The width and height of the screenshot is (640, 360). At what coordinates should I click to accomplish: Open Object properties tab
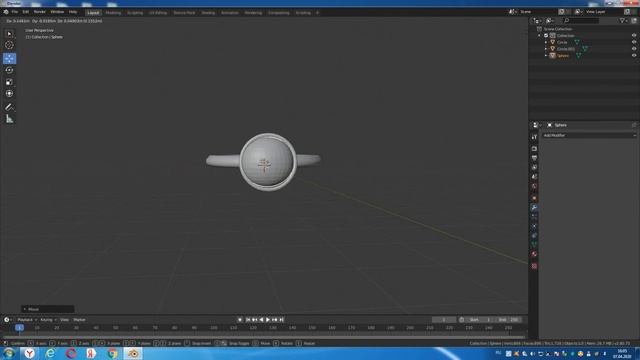[534, 198]
